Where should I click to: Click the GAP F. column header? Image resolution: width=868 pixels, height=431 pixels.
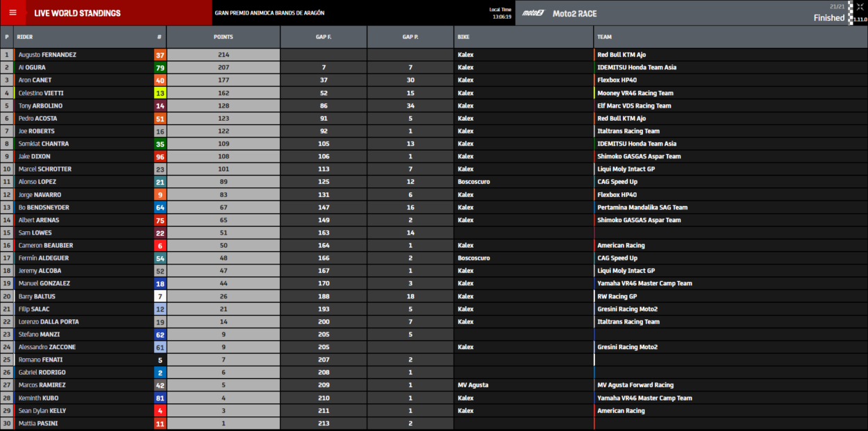pos(324,37)
